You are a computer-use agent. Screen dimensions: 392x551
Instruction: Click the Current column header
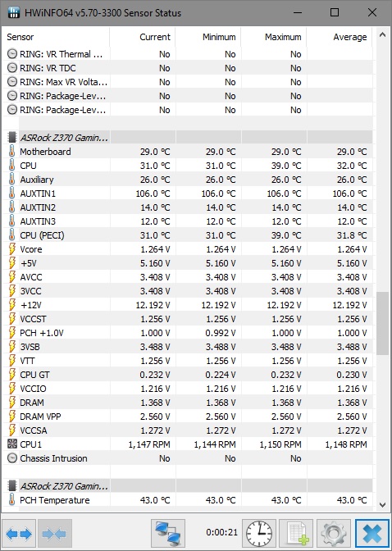pos(143,37)
